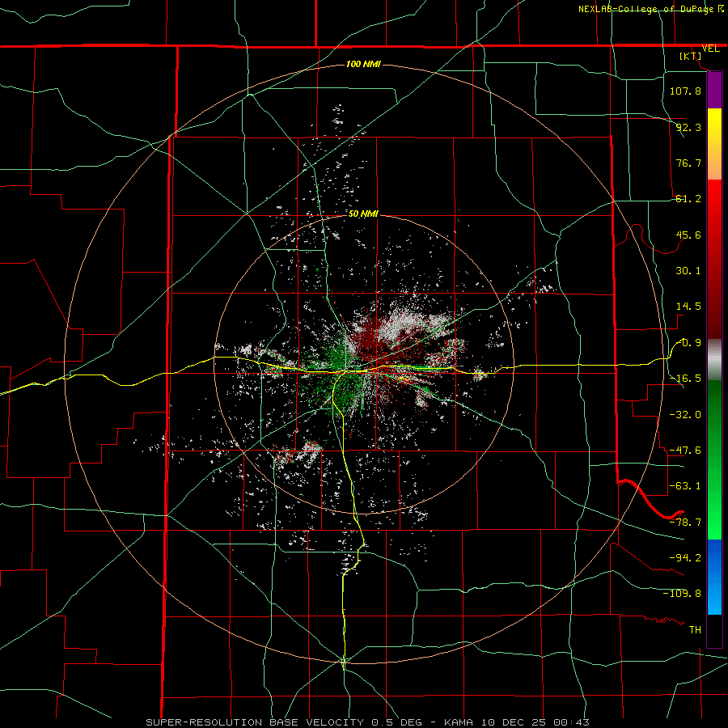Click the 100 NMI range ring label
Screen dimensions: 728x728
(363, 64)
